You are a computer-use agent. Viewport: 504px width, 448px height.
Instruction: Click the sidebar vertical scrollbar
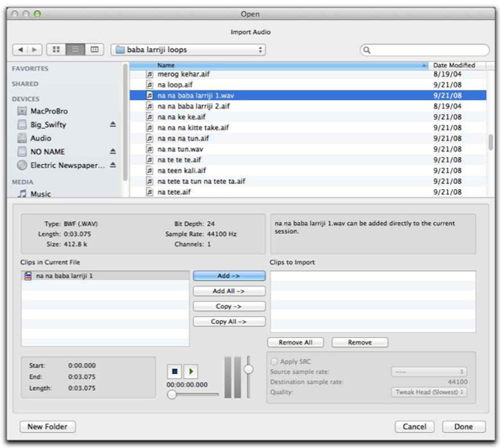pos(125,122)
